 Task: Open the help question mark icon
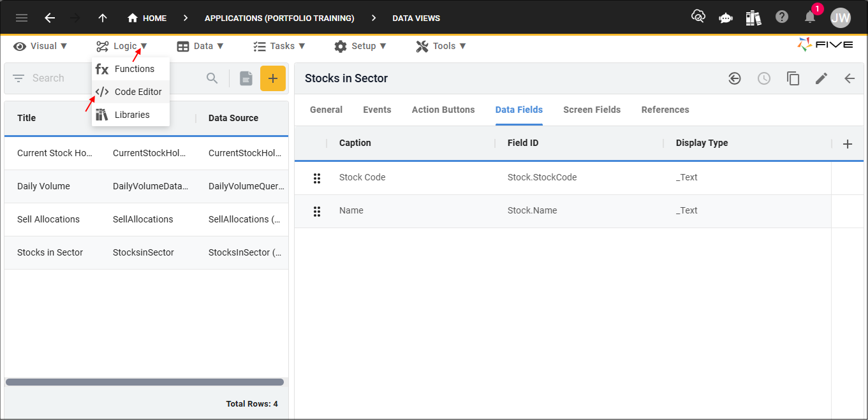click(782, 17)
